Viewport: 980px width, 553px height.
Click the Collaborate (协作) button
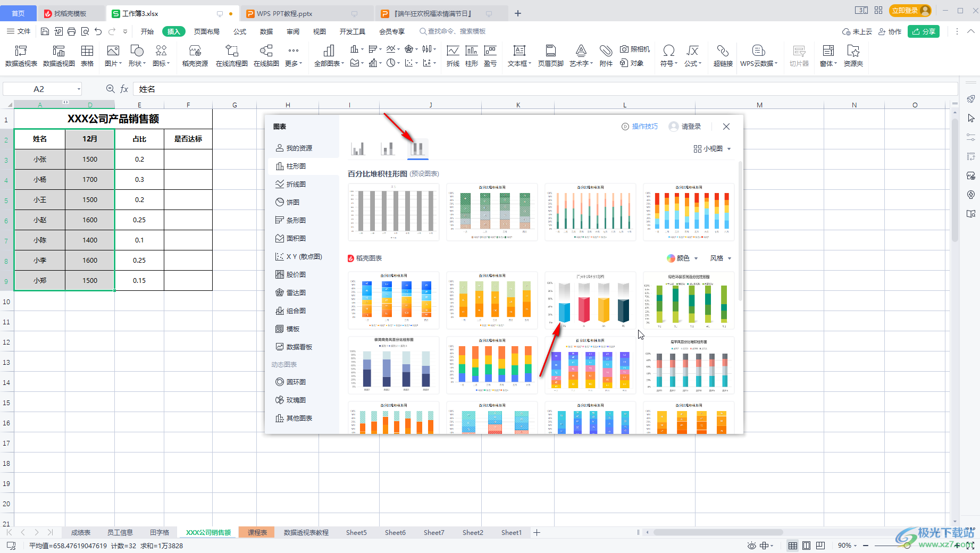click(890, 31)
